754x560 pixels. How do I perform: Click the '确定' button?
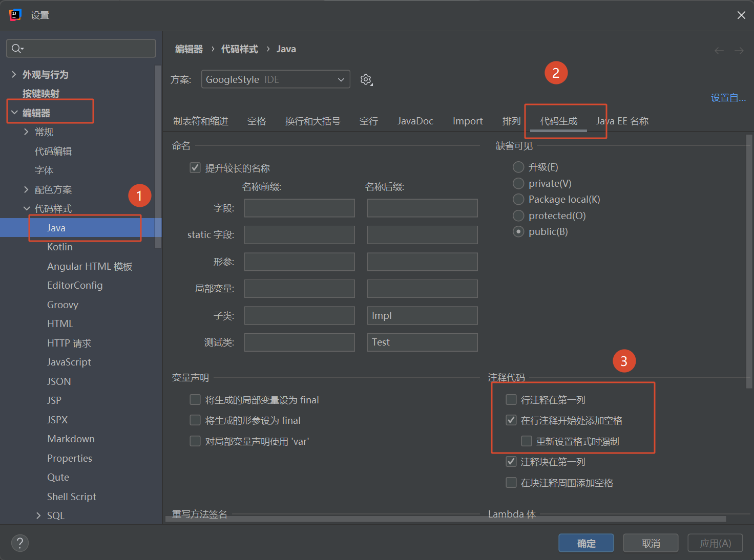[586, 543]
